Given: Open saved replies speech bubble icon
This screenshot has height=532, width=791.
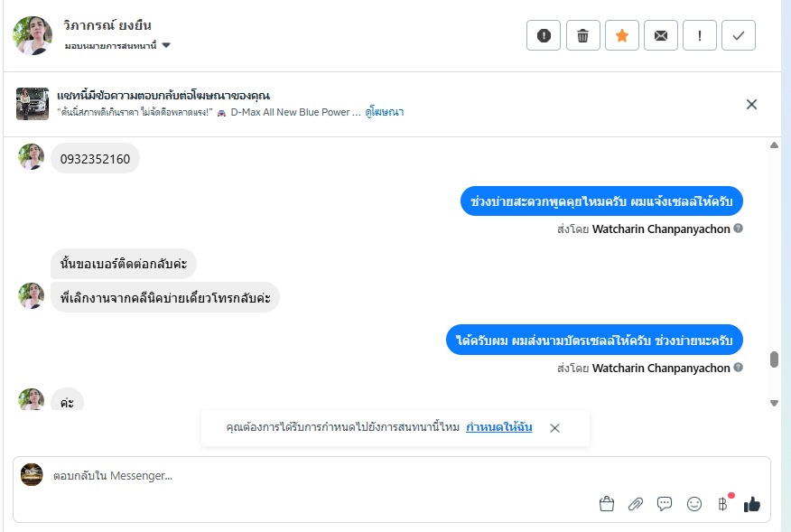Looking at the screenshot, I should coord(665,504).
